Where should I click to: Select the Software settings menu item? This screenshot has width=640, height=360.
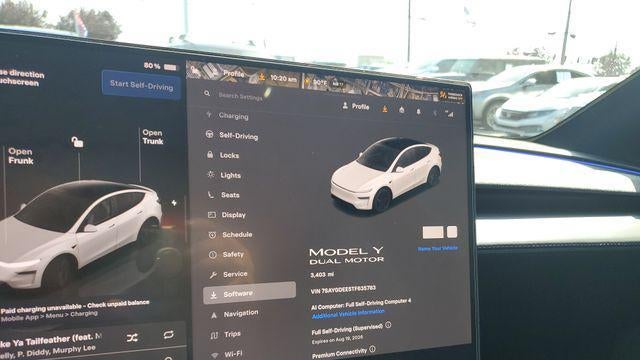tap(249, 293)
